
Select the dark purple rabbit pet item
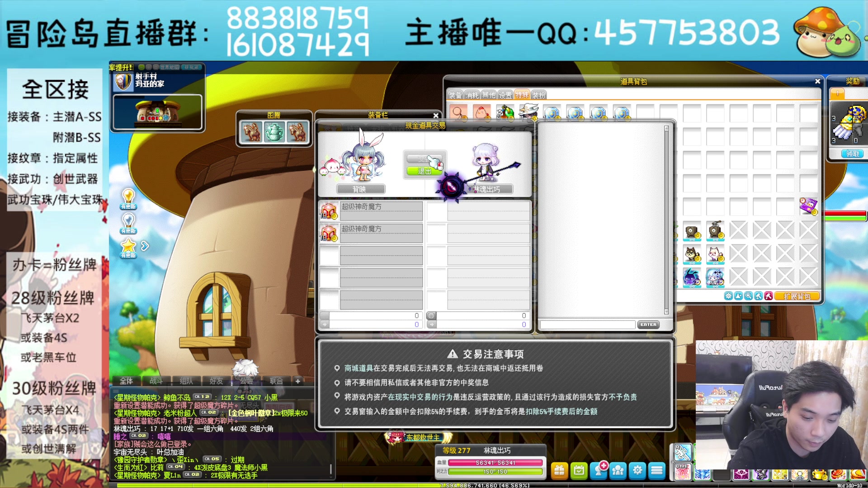[x=692, y=277]
